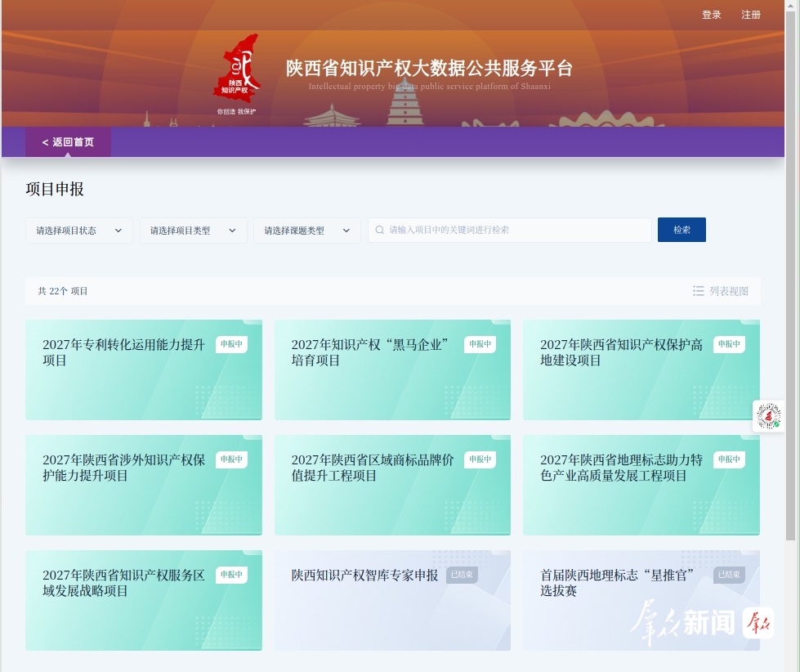Open the 请选择项目状态 dropdown
Image resolution: width=800 pixels, height=672 pixels.
pos(79,231)
